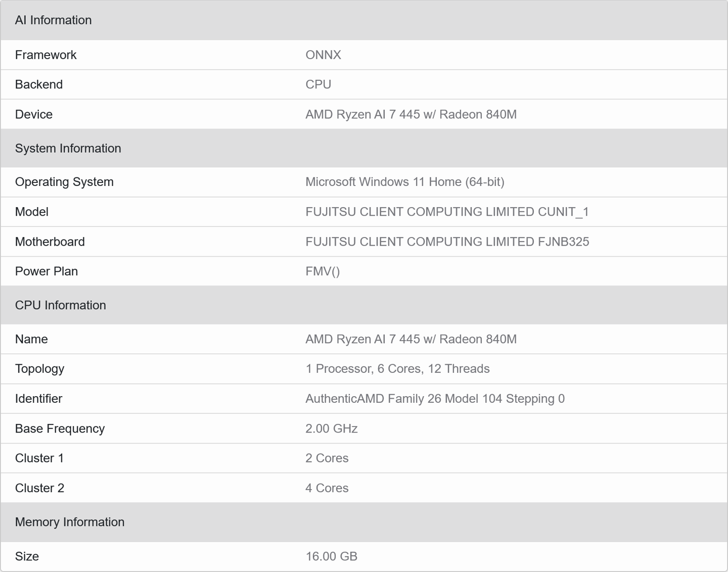Click the AMD Ryzen AI 7 445 device name
The height and width of the screenshot is (572, 728).
click(412, 114)
